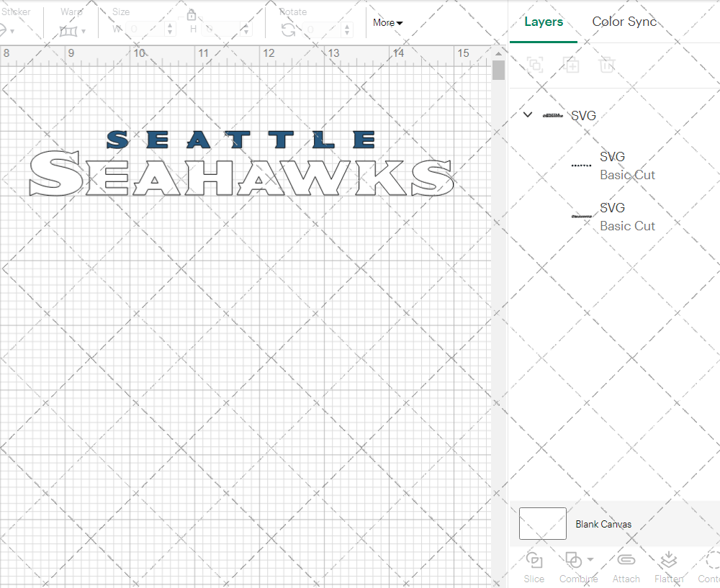The width and height of the screenshot is (720, 588).
Task: Click the group selection icon in Layers panel
Action: point(534,65)
